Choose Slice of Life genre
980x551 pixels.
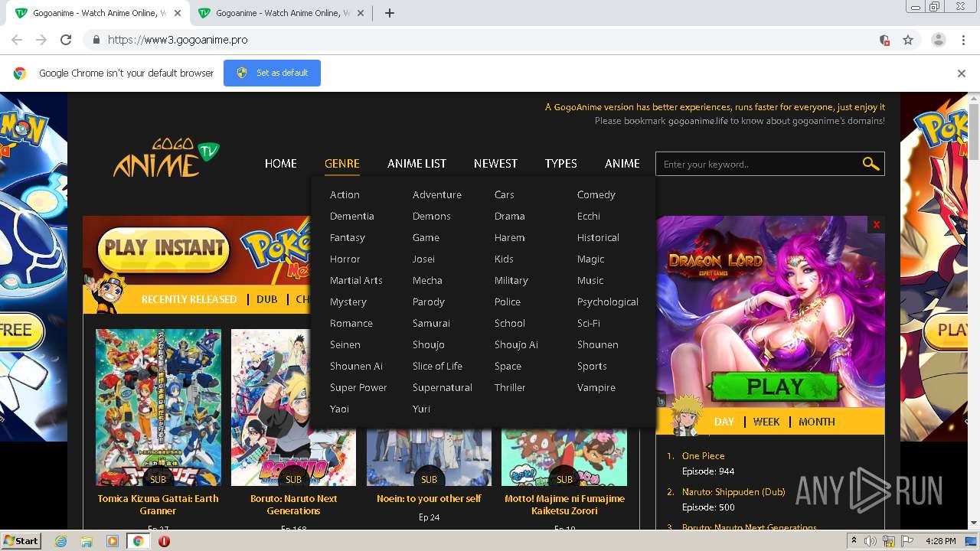pyautogui.click(x=437, y=366)
